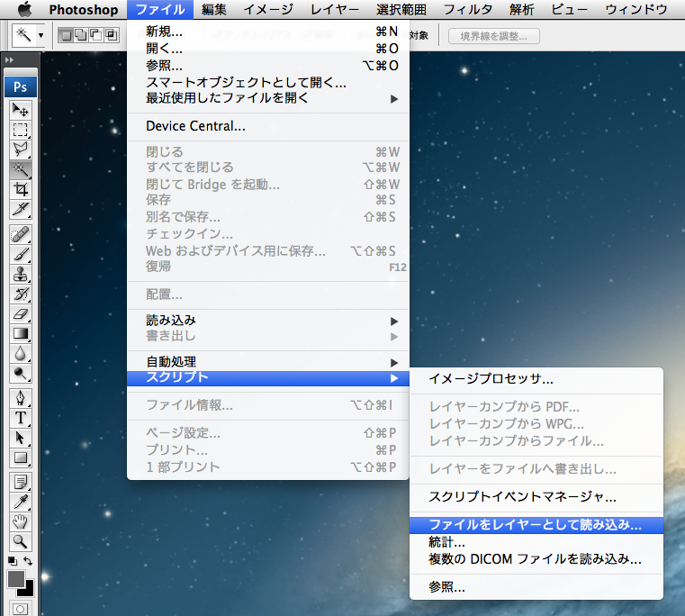685x616 pixels.
Task: Choose 参照... with shortcut in file menu
Action: pyautogui.click(x=268, y=65)
